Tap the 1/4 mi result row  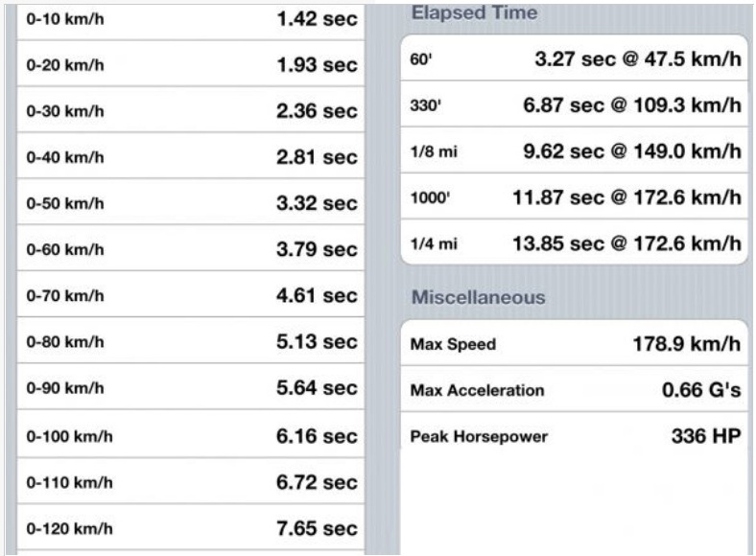click(x=574, y=243)
